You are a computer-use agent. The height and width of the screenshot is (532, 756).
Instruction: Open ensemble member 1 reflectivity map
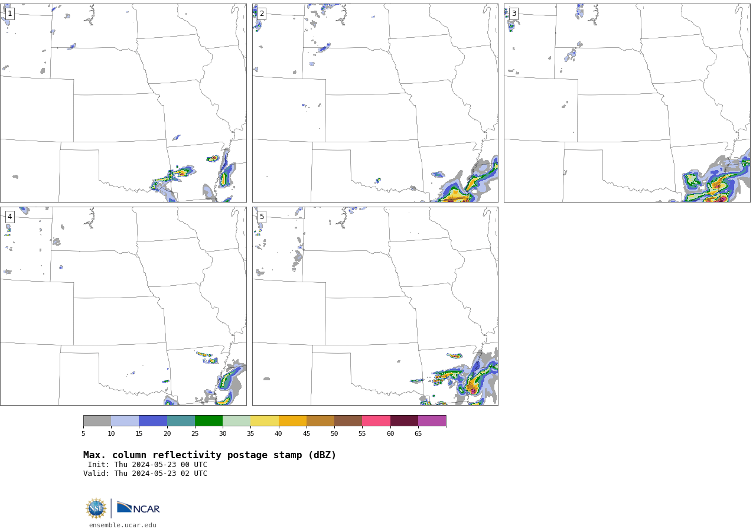(x=123, y=103)
